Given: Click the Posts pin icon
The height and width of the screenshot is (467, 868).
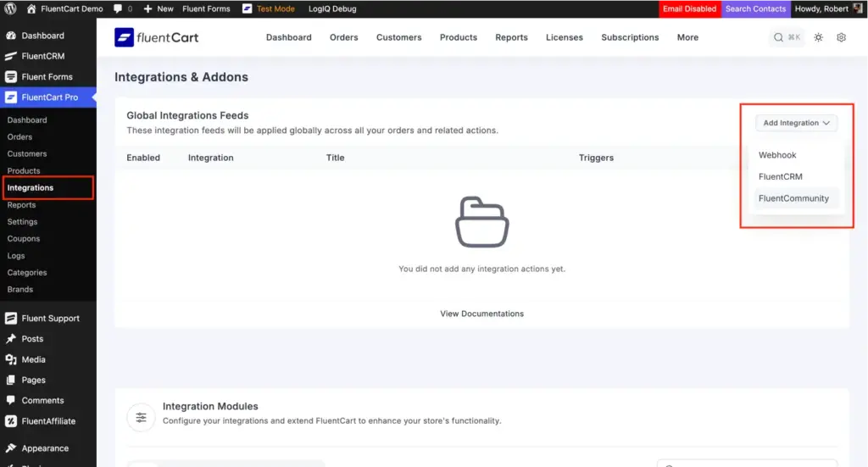Looking at the screenshot, I should [x=10, y=339].
